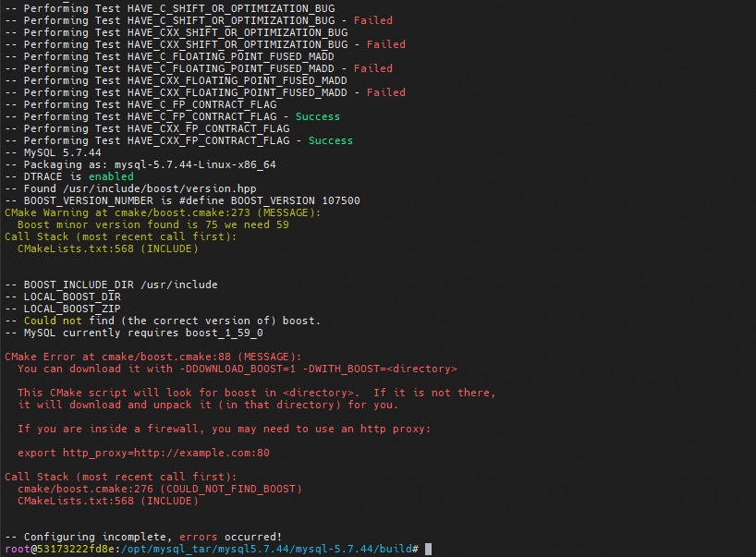Click the yellow 'Call Stack (most recent call first)' line
This screenshot has height=557, width=756.
121,237
